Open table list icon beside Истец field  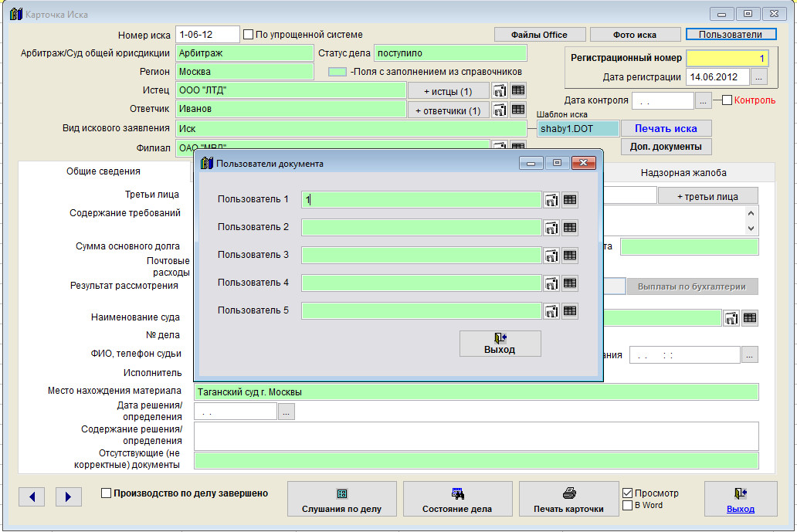coord(518,90)
